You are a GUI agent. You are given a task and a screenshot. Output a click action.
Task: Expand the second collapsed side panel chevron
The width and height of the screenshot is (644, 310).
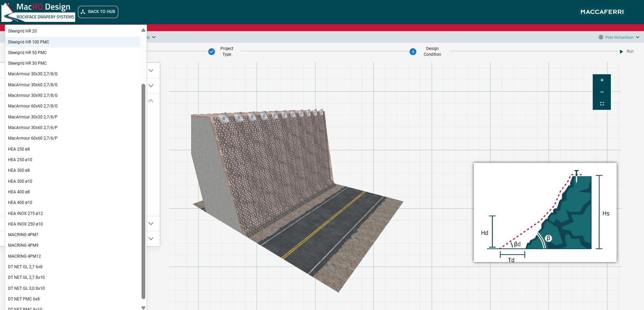(x=151, y=86)
